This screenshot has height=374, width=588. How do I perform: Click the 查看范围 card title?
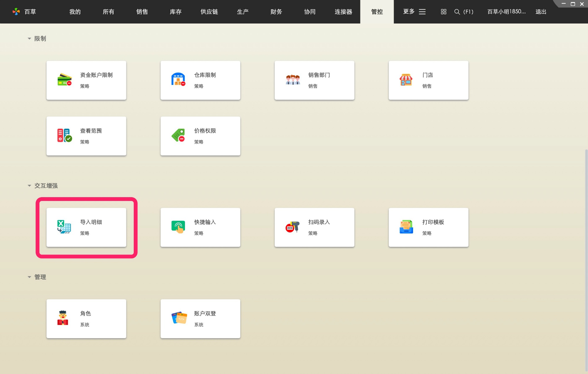pyautogui.click(x=91, y=131)
